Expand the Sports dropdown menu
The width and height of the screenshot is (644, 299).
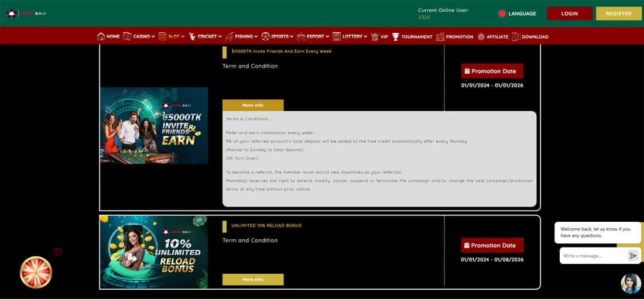292,36
